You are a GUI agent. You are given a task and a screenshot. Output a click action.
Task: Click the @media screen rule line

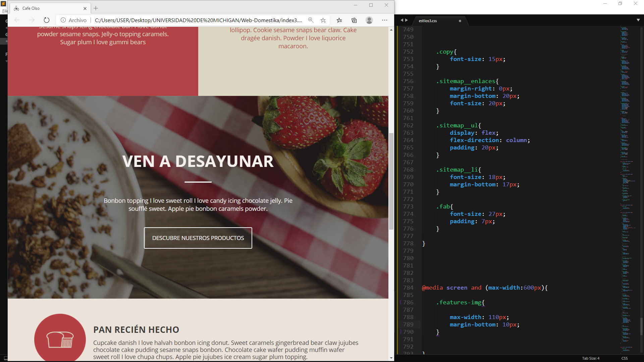[x=485, y=288]
